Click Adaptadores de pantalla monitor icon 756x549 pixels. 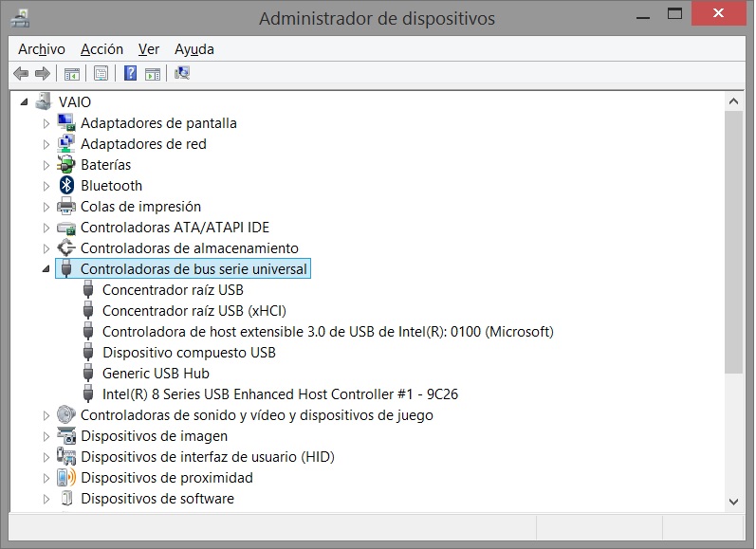tap(66, 122)
